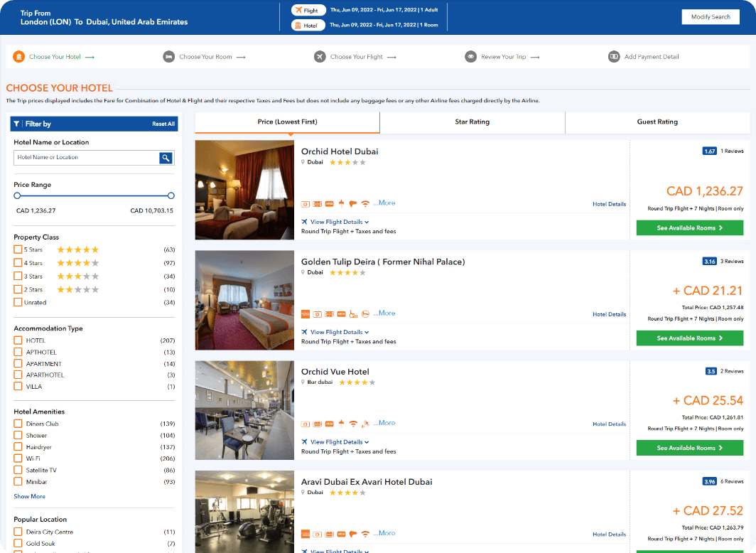The image size is (756, 553).
Task: Open the Golden Tulip Deira room photo
Action: 244,301
